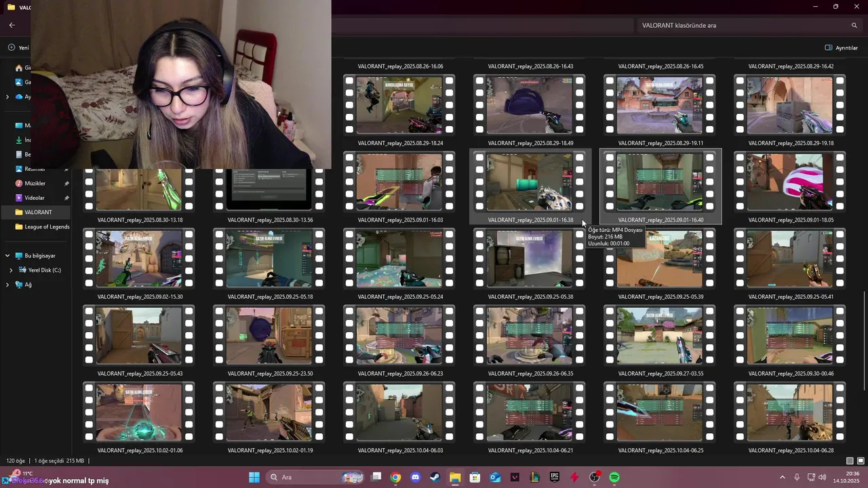Image resolution: width=868 pixels, height=488 pixels.
Task: Open the Videolar folder in sidebar
Action: tap(35, 198)
